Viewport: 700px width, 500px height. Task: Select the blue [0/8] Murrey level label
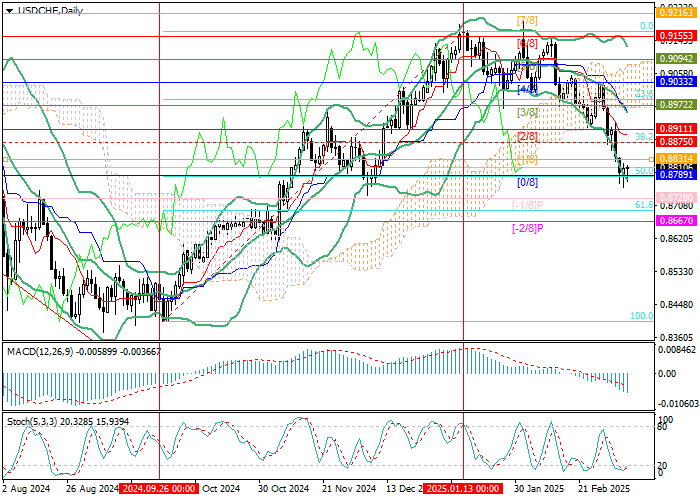[x=528, y=183]
